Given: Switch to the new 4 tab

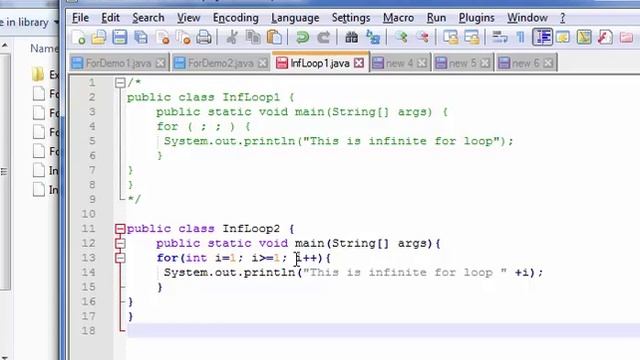Looking at the screenshot, I should tap(400, 63).
